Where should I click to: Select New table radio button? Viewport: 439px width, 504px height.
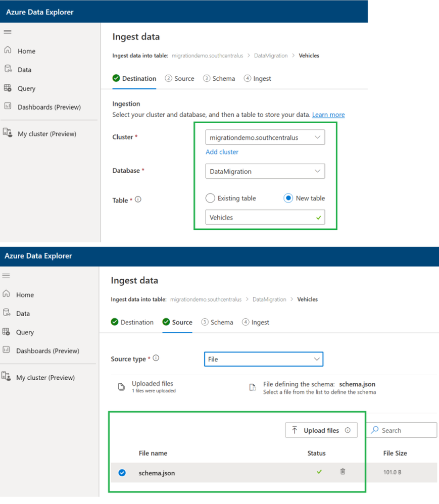click(288, 198)
